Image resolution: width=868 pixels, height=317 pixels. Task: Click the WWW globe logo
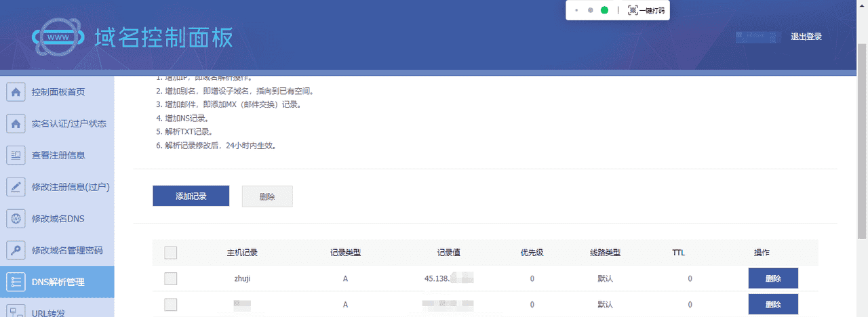58,37
